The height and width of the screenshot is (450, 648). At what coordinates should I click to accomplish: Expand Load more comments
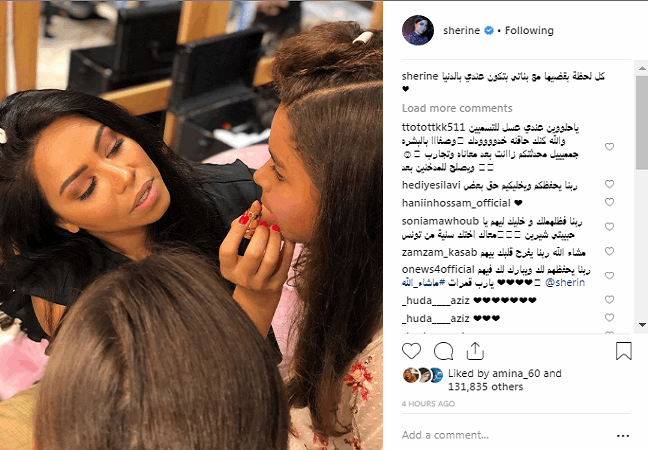[457, 108]
